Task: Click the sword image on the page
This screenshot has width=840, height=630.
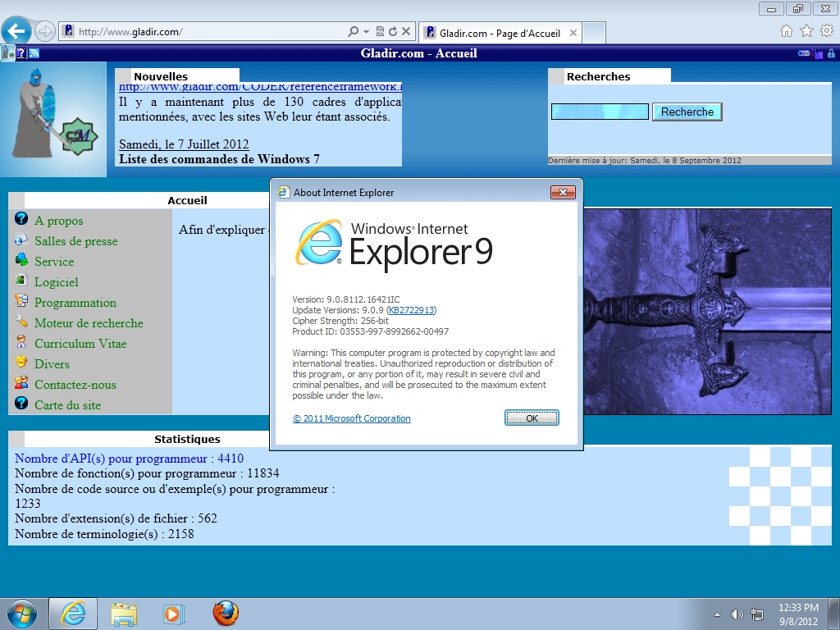Action: pos(707,311)
